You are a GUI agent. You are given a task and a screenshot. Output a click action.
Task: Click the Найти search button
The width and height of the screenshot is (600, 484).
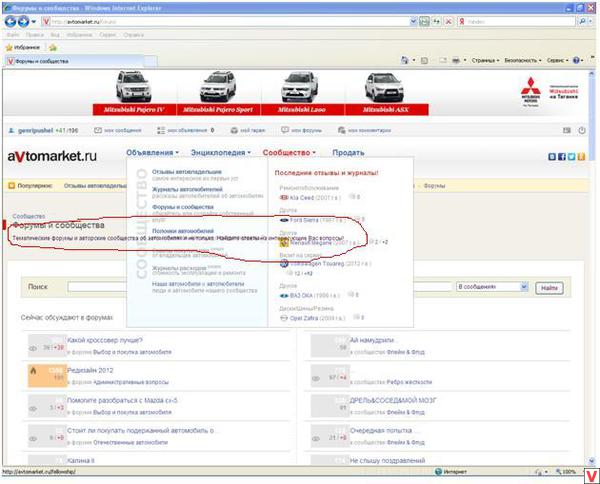tap(549, 288)
